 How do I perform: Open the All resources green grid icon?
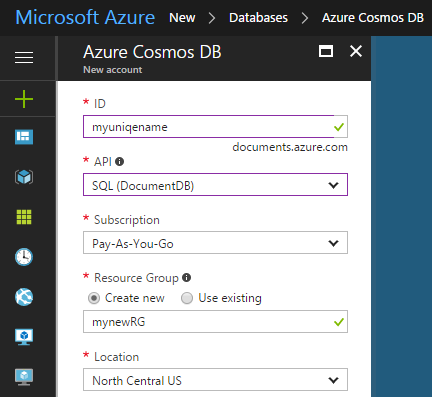(24, 217)
